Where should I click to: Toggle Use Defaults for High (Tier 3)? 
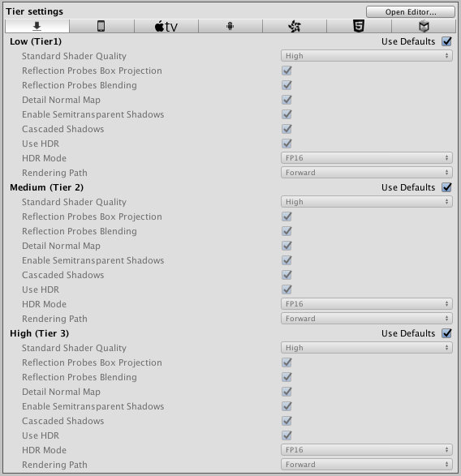[x=446, y=333]
